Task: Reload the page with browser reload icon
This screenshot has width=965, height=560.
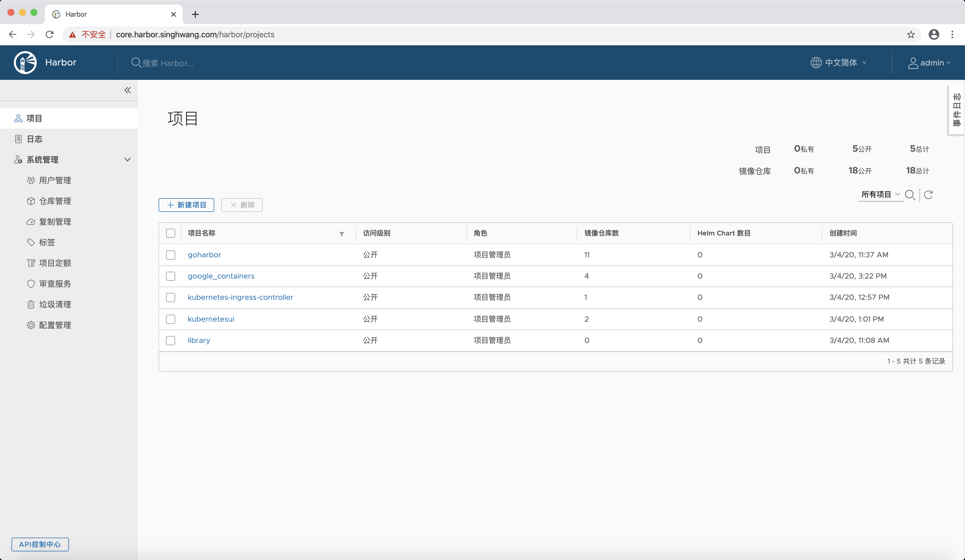Action: click(49, 34)
